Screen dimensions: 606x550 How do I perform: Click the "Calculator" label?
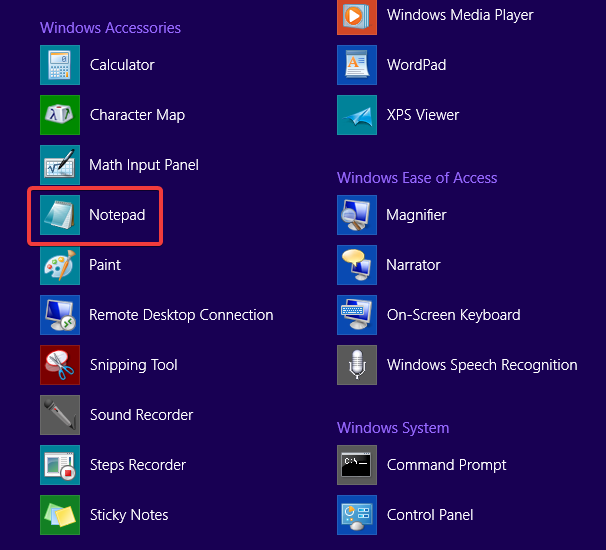click(122, 65)
